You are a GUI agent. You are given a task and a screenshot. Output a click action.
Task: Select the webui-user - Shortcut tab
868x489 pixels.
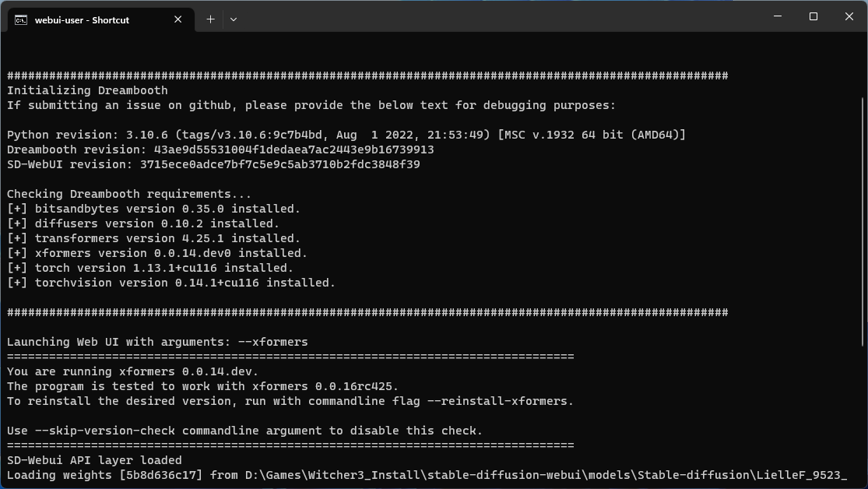pyautogui.click(x=82, y=19)
